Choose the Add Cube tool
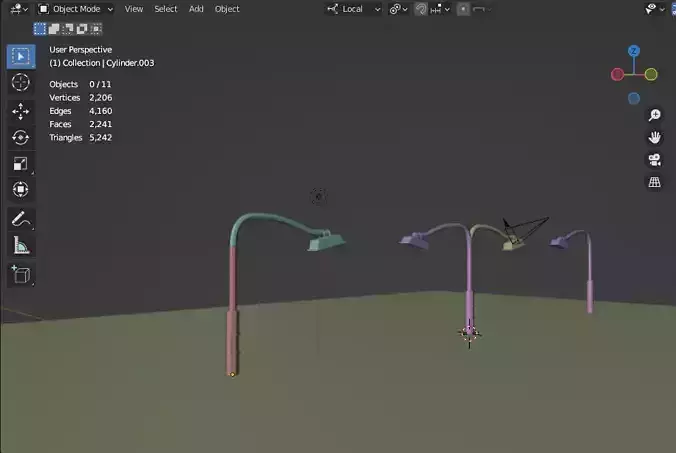 coord(21,275)
